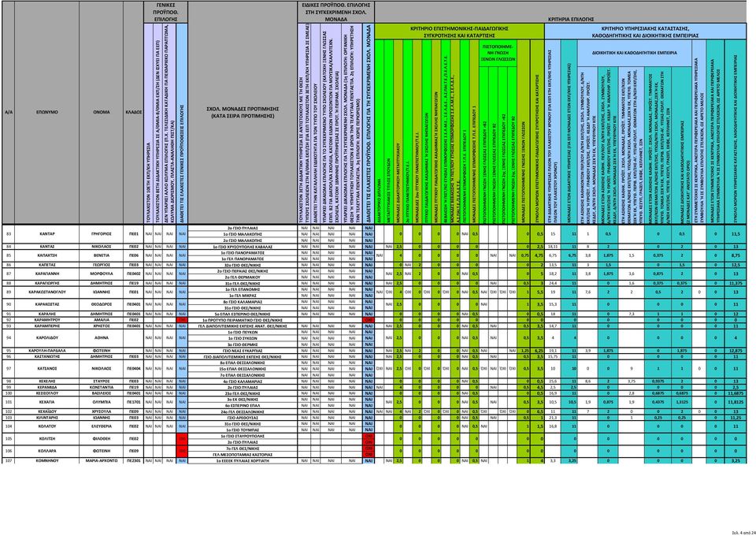Select first name ΕΛΕΥΘΕΡΙΑ
Image resolution: width=756 pixels, height=536 pixels.
tap(102, 426)
